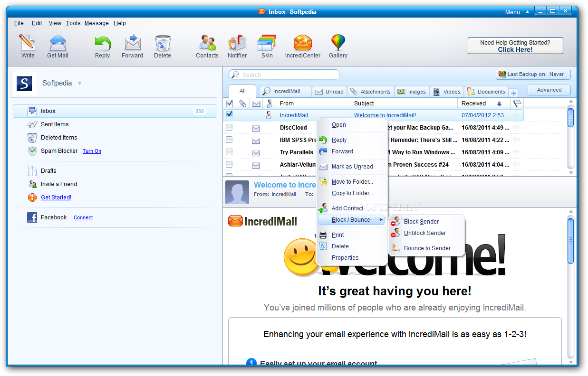Switch to the Images tab
This screenshot has width=588, height=376.
pyautogui.click(x=412, y=92)
